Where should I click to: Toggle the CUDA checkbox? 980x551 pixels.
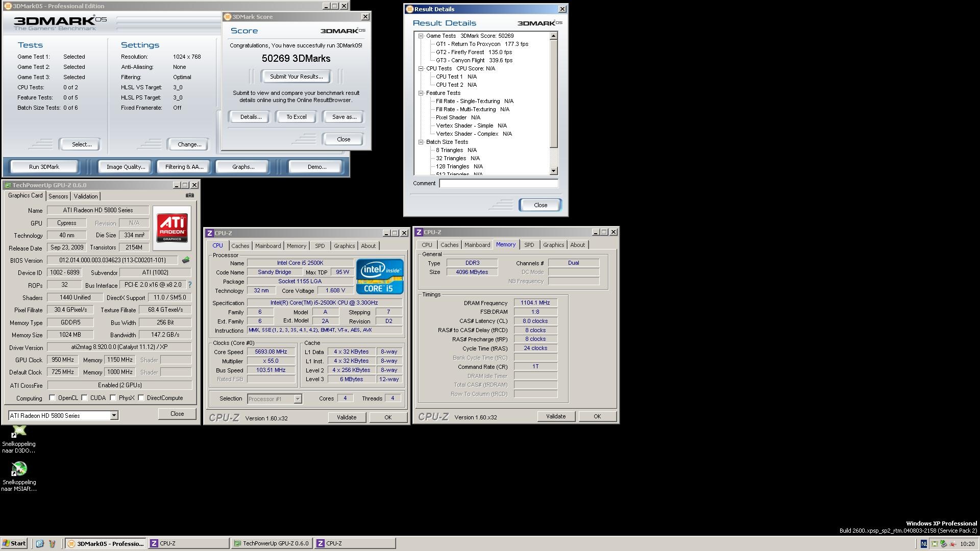click(x=85, y=398)
